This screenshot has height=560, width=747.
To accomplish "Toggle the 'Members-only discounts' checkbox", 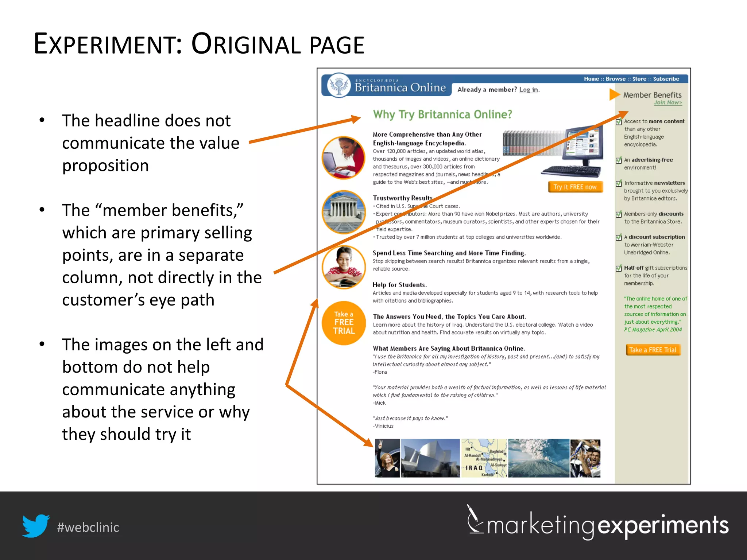I will pos(619,214).
